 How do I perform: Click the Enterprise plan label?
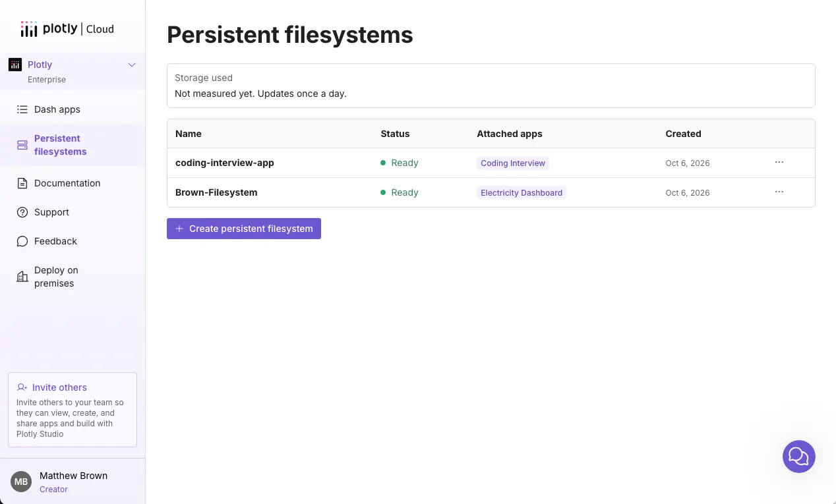tap(47, 80)
